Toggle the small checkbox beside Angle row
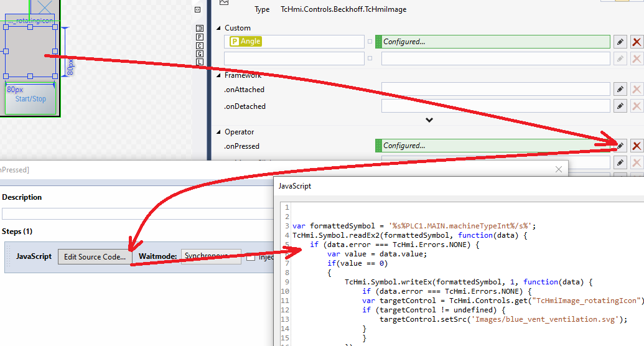 coord(370,42)
